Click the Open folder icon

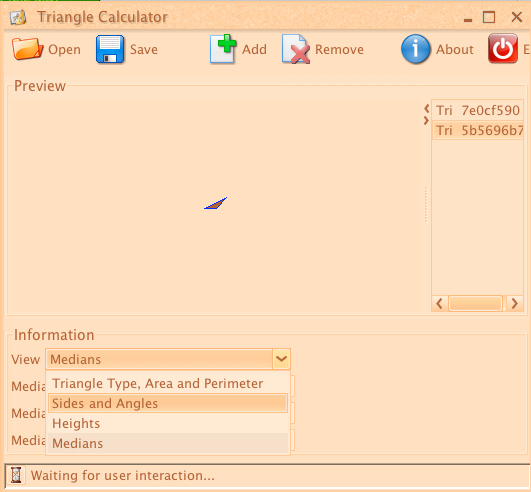coord(27,49)
